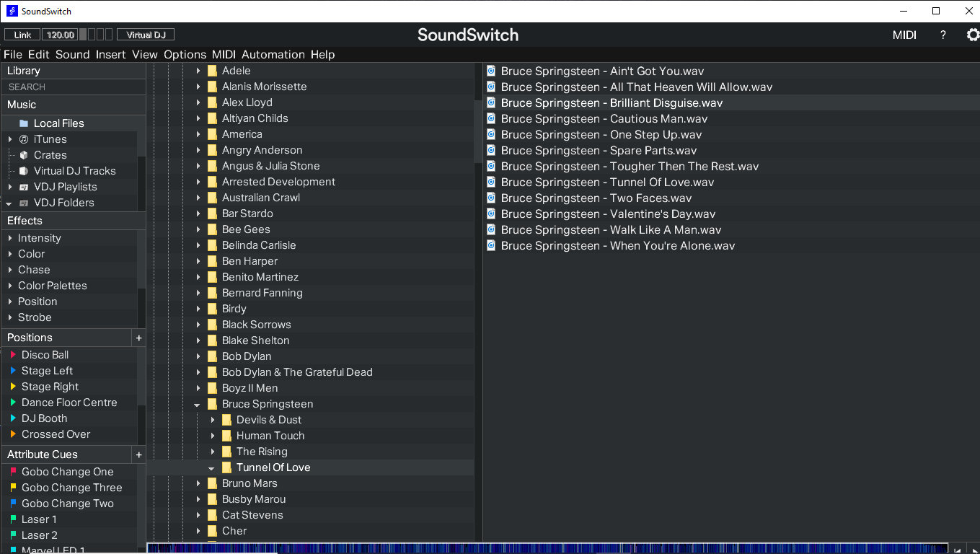Click the waveform overview strip
This screenshot has height=554, width=980.
[547, 548]
